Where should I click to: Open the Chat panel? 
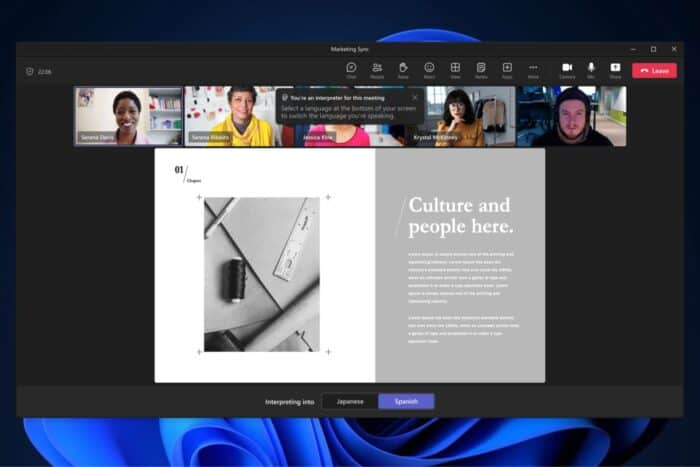351,69
